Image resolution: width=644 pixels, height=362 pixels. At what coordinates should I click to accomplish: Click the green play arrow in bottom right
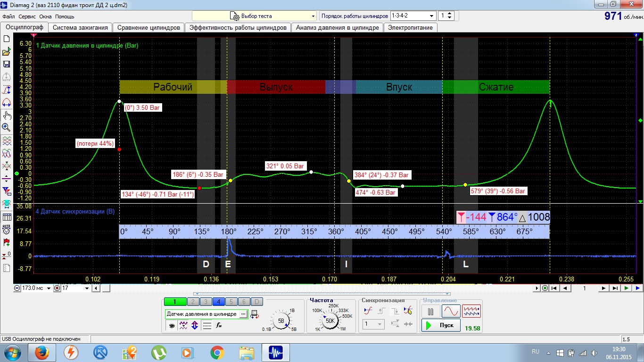[626, 288]
